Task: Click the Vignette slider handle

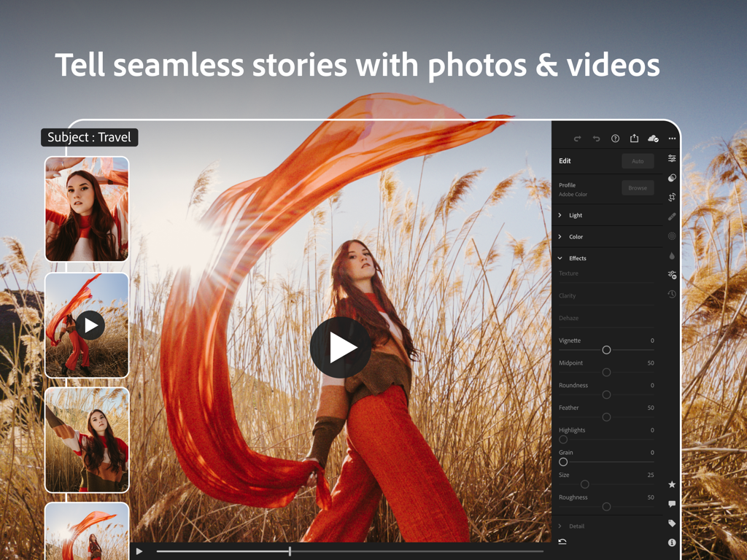Action: click(x=606, y=349)
